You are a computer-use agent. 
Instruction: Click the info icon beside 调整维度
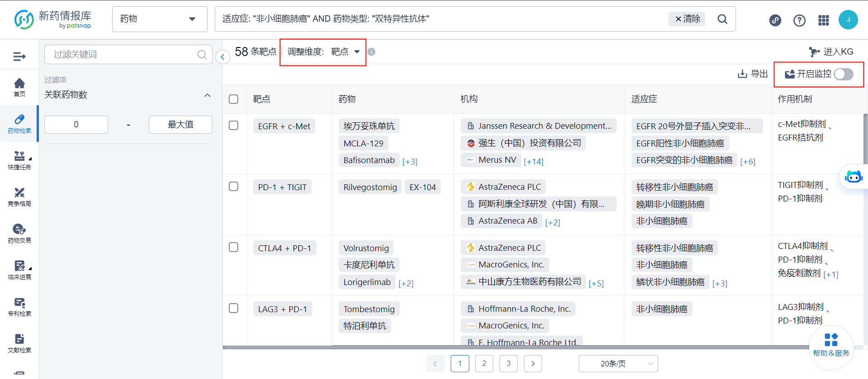(371, 52)
